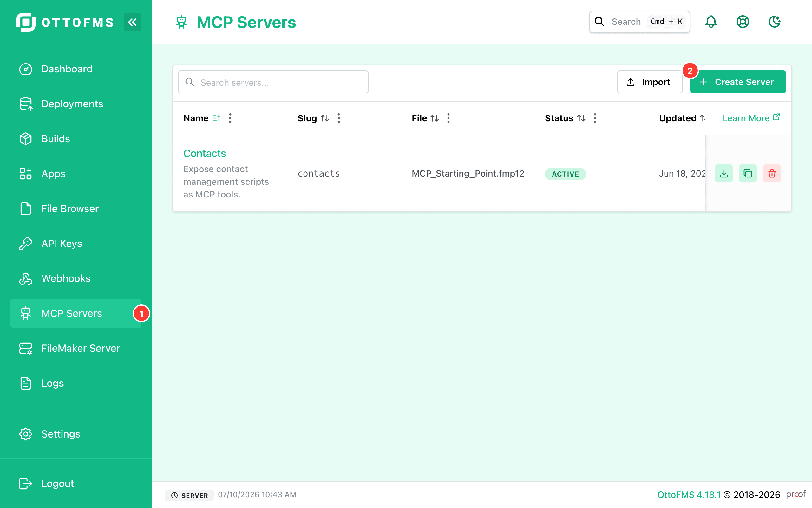Open Name column options menu

[x=230, y=118]
